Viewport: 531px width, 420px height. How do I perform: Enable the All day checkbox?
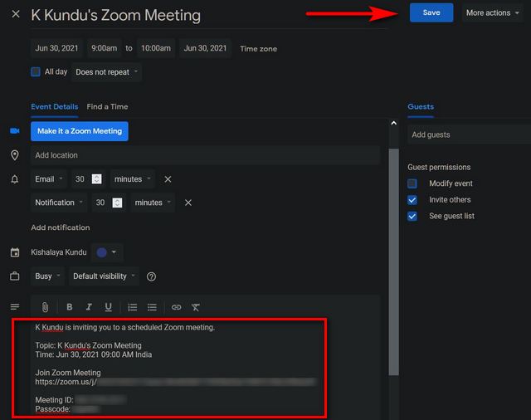click(36, 72)
